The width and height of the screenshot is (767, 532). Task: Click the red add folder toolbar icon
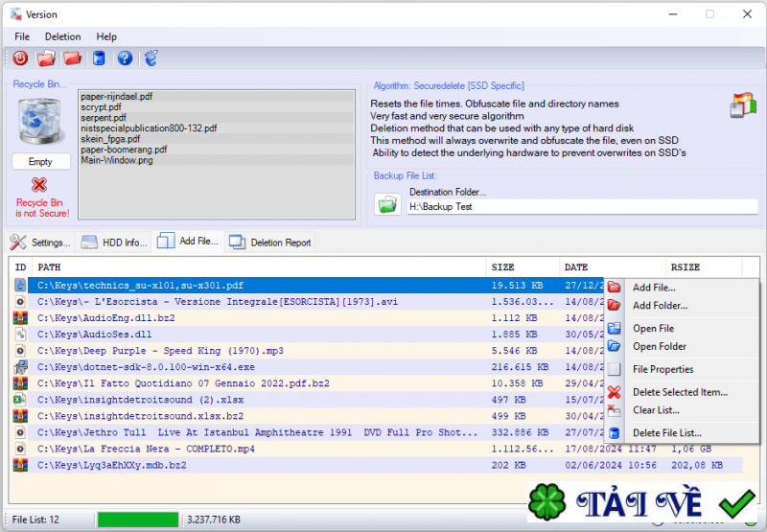72,58
